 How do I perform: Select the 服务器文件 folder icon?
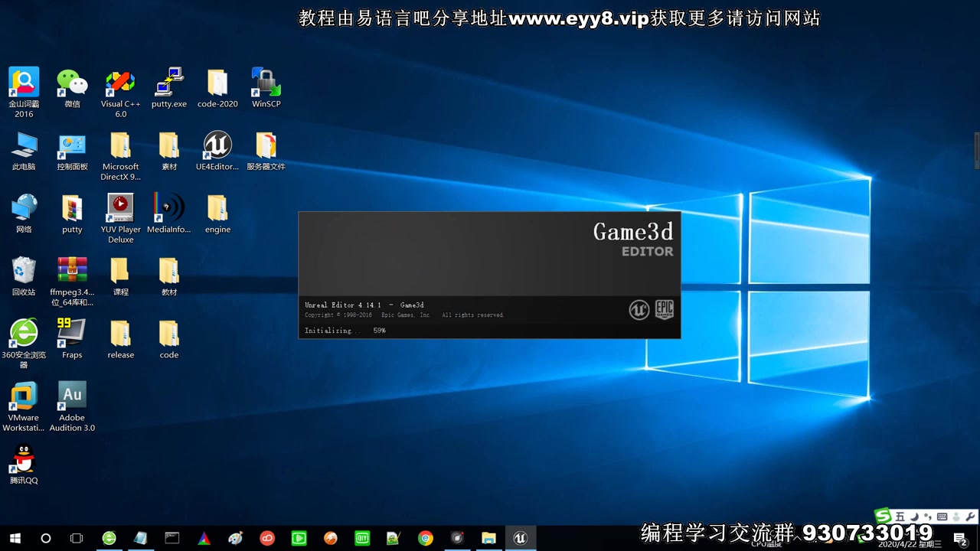coord(266,151)
